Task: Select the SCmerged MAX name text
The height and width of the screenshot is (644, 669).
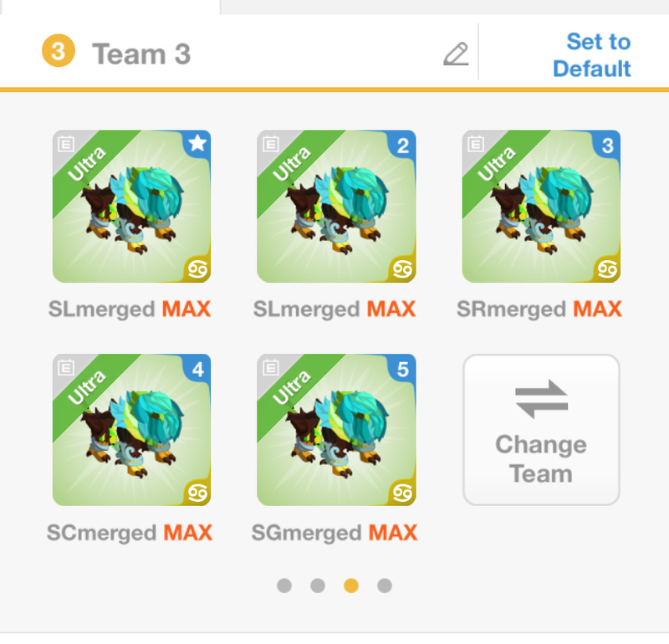Action: pos(130,533)
